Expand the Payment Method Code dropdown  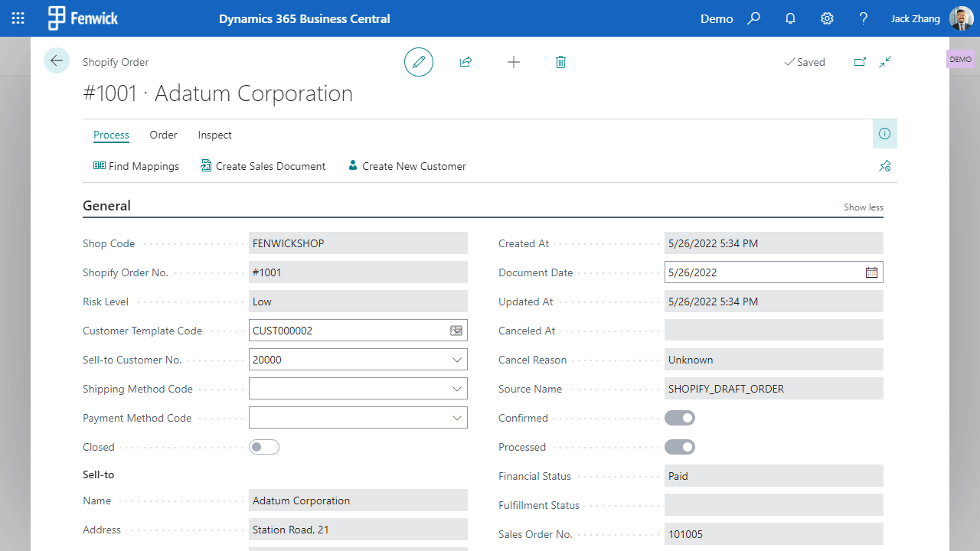point(457,418)
